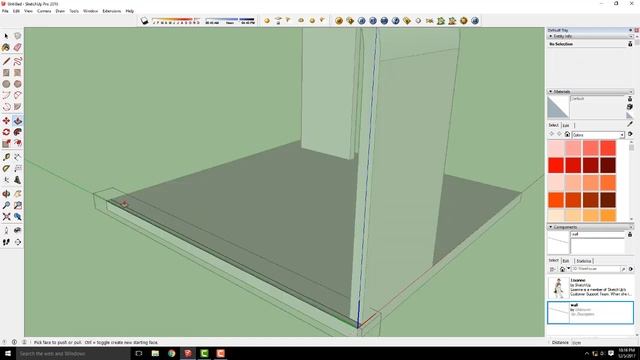Select the Position Camera tool
Screen dimensions: 640x360
point(6,231)
